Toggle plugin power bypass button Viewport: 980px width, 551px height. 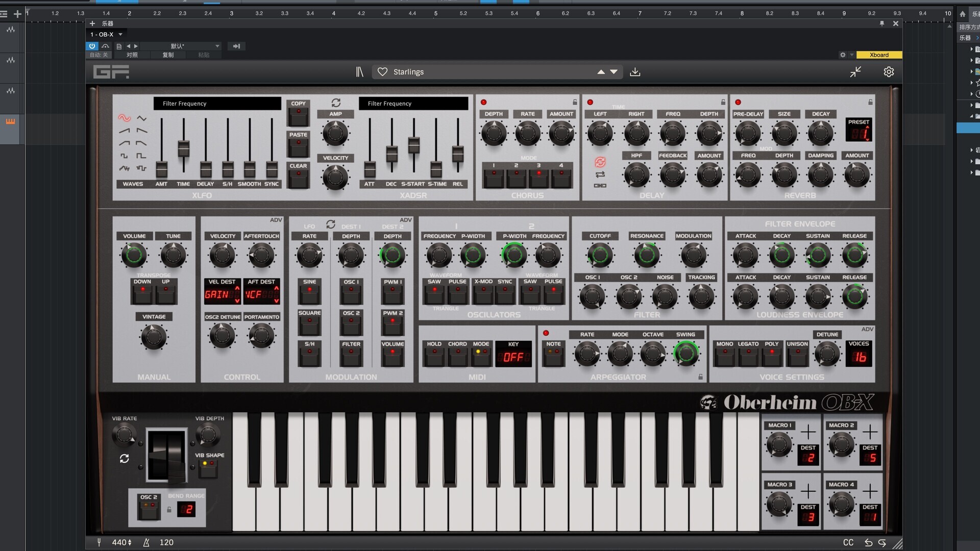pyautogui.click(x=92, y=46)
